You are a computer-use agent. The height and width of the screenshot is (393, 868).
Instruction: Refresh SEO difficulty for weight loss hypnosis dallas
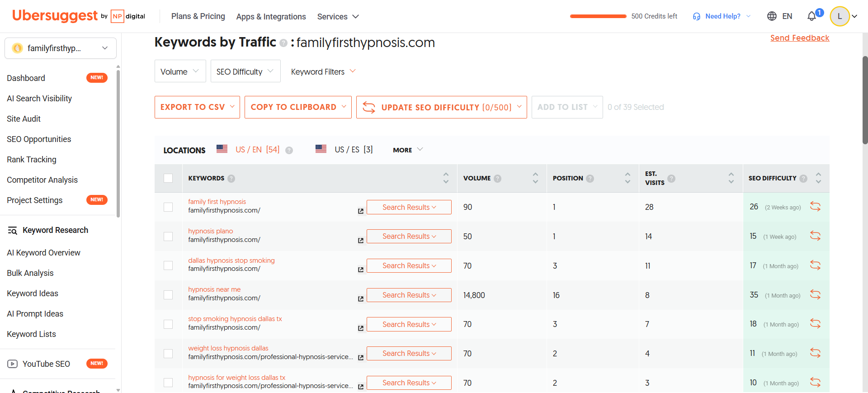point(815,353)
